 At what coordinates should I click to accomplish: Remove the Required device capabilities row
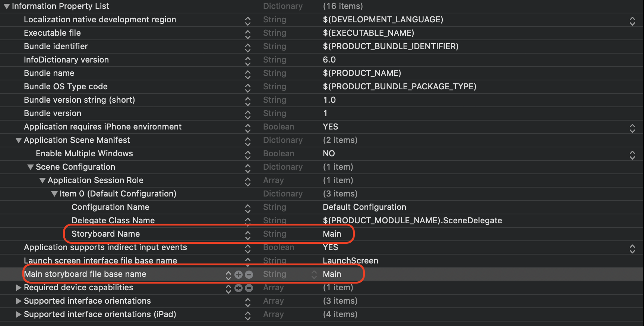point(249,288)
